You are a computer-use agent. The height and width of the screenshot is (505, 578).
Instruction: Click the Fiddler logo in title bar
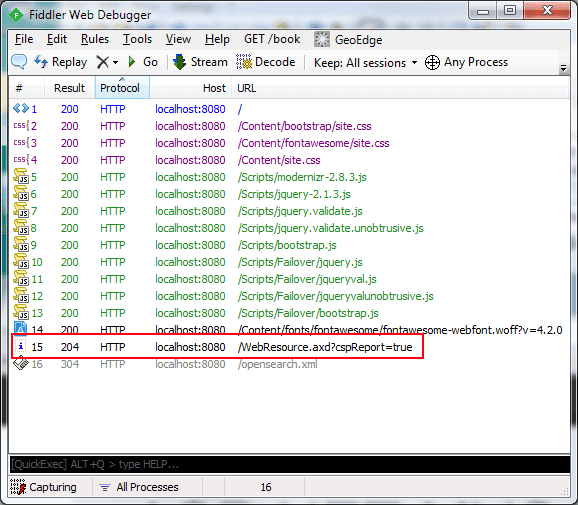coord(16,15)
